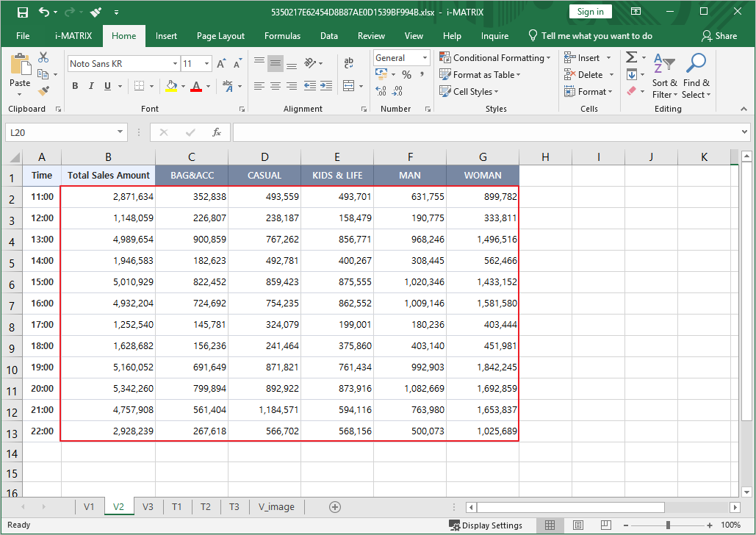Open the font name dropdown
Screen dimensions: 756x535
(x=174, y=64)
